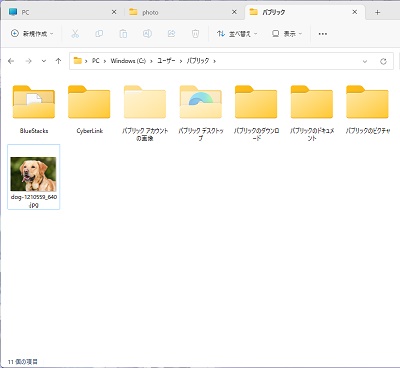Expand chevron after パブリック in breadcrumb
The height and width of the screenshot is (368, 400).
(x=215, y=61)
